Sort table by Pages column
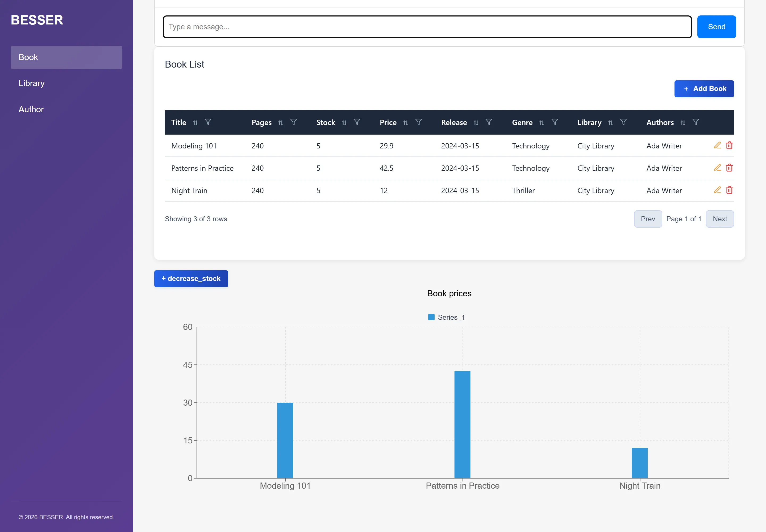The width and height of the screenshot is (766, 532). pyautogui.click(x=281, y=123)
